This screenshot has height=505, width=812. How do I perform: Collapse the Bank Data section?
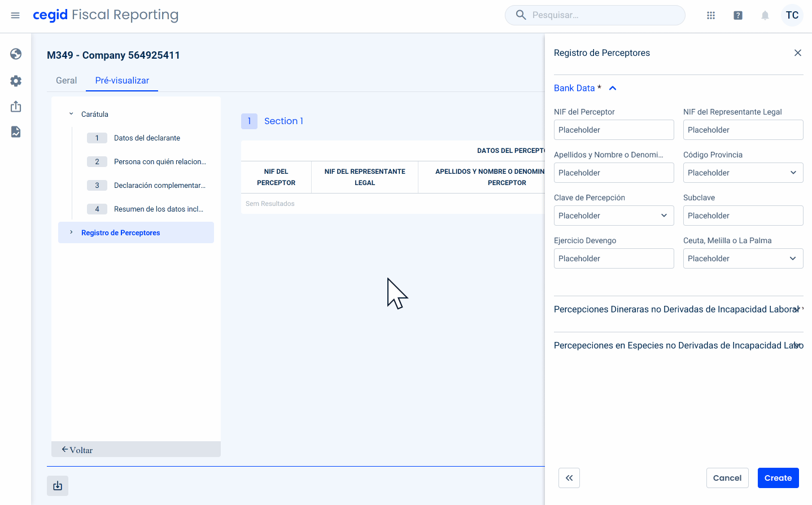tap(613, 88)
